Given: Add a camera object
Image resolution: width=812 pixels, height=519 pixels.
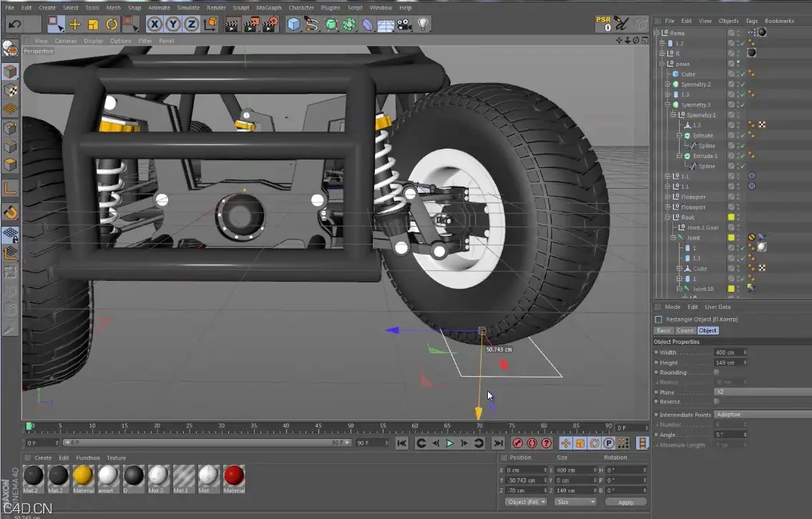Looking at the screenshot, I should (404, 24).
